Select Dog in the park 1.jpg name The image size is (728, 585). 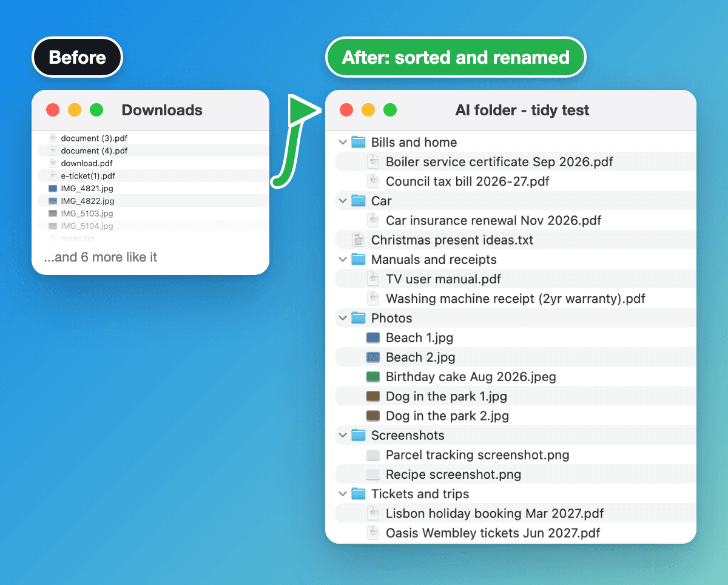coord(447,396)
